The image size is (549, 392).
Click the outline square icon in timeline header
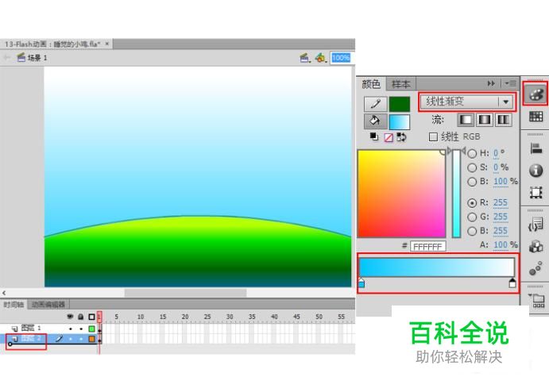click(91, 317)
